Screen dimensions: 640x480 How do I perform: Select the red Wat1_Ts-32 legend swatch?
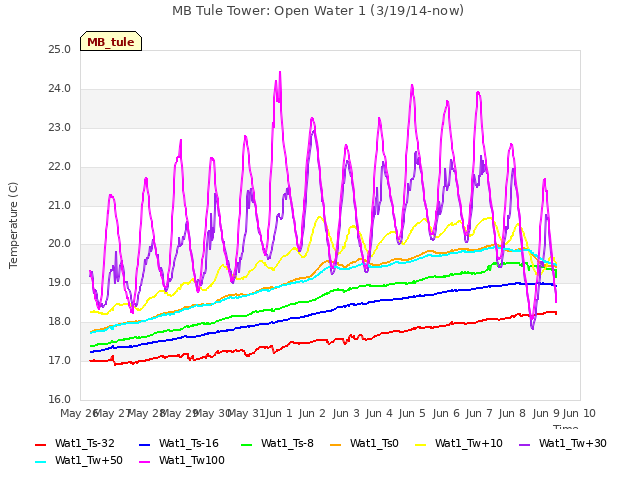tap(40, 444)
